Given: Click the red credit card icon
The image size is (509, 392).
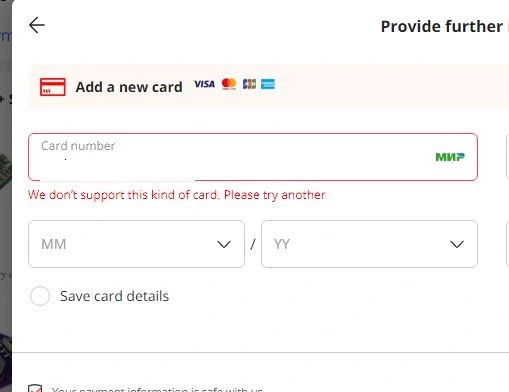Looking at the screenshot, I should point(53,87).
